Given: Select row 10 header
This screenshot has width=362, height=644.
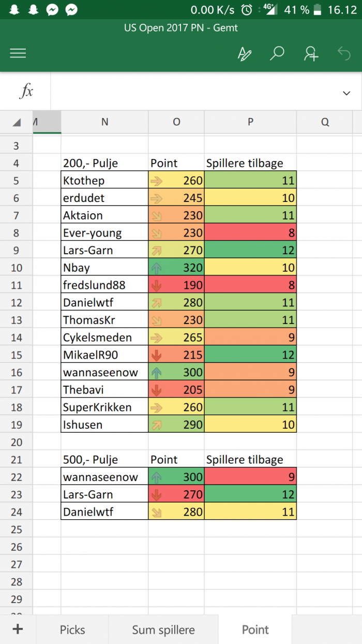Looking at the screenshot, I should (x=17, y=268).
